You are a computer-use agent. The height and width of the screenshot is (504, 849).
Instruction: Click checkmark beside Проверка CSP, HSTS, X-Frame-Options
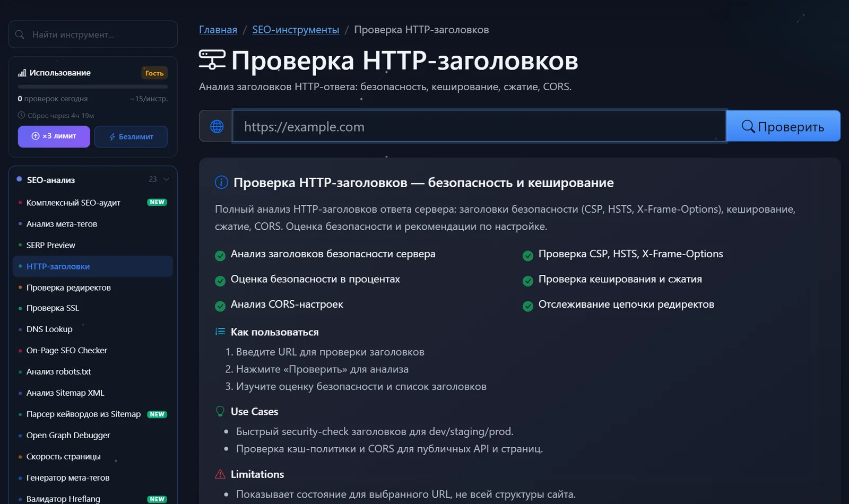528,256
